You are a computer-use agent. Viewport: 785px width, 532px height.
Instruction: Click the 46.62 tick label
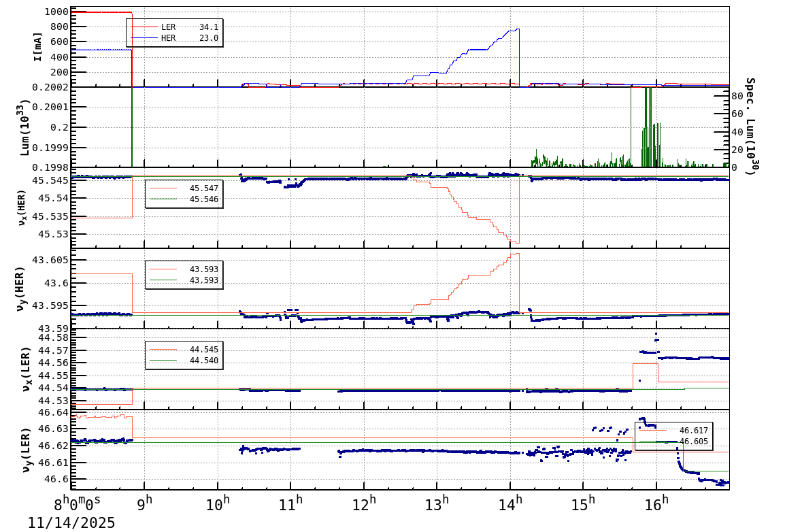pos(54,446)
